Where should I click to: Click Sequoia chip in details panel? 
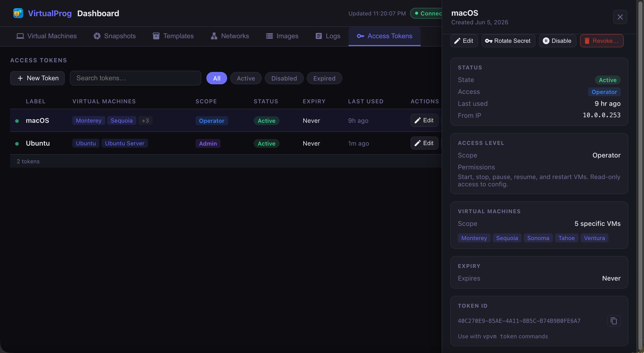507,238
